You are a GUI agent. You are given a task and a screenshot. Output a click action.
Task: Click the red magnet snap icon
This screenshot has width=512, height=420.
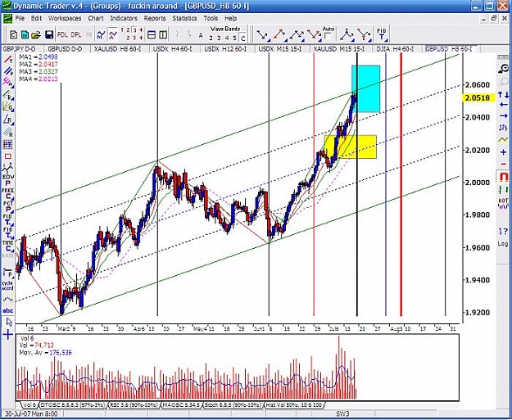pos(504,177)
